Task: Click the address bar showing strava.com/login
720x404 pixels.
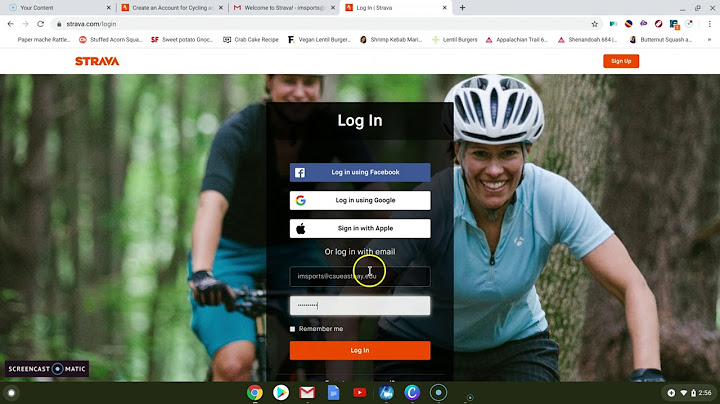Action: point(321,24)
